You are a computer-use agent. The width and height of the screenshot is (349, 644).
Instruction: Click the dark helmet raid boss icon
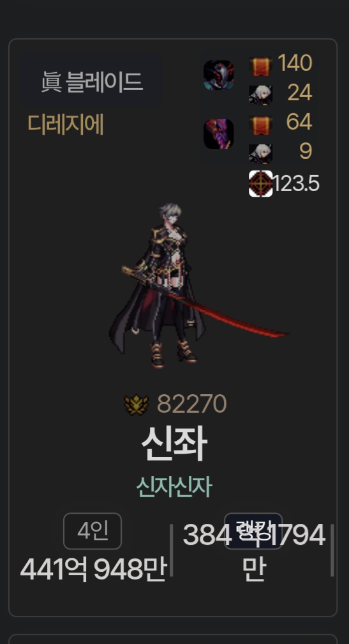[219, 75]
